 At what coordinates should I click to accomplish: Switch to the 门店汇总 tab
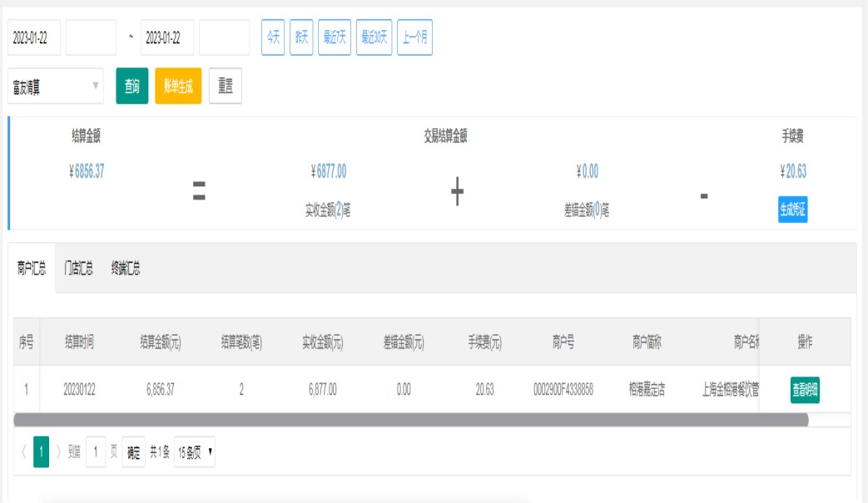click(x=79, y=269)
